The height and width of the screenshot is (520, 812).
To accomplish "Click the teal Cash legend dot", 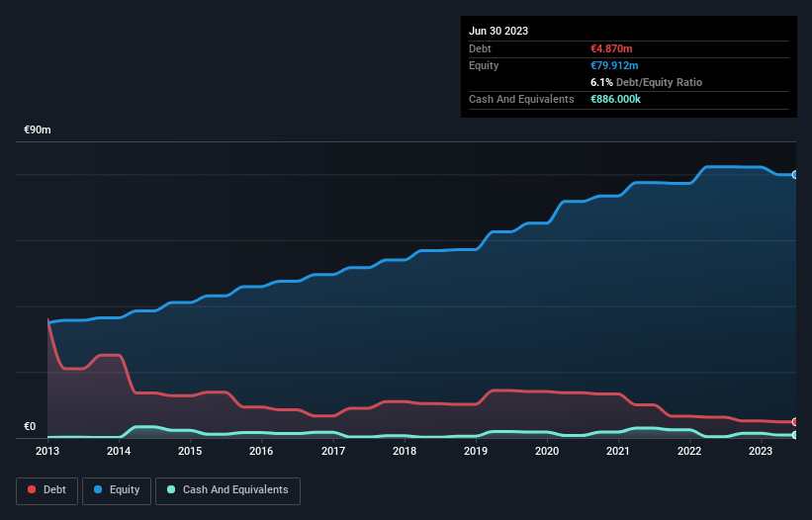I will [171, 489].
